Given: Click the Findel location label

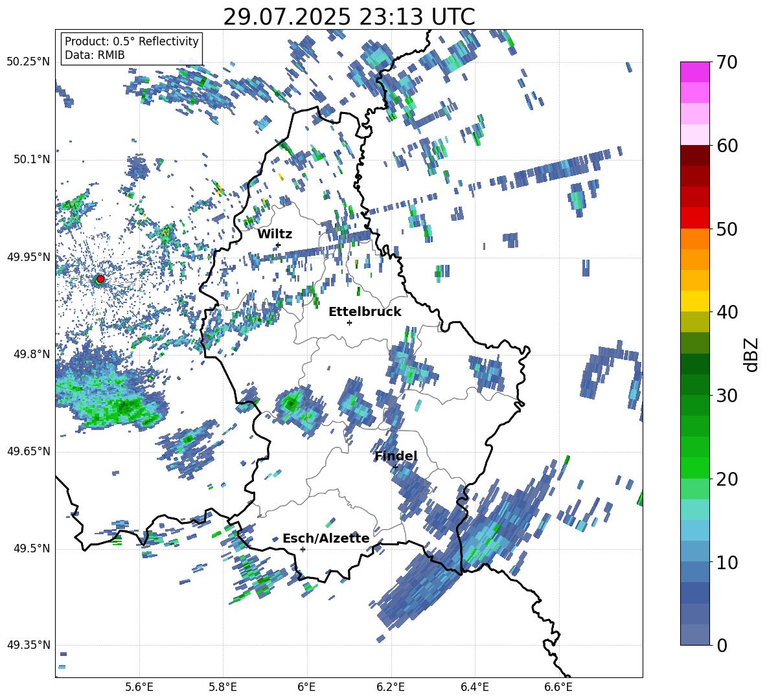Looking at the screenshot, I should 396,456.
